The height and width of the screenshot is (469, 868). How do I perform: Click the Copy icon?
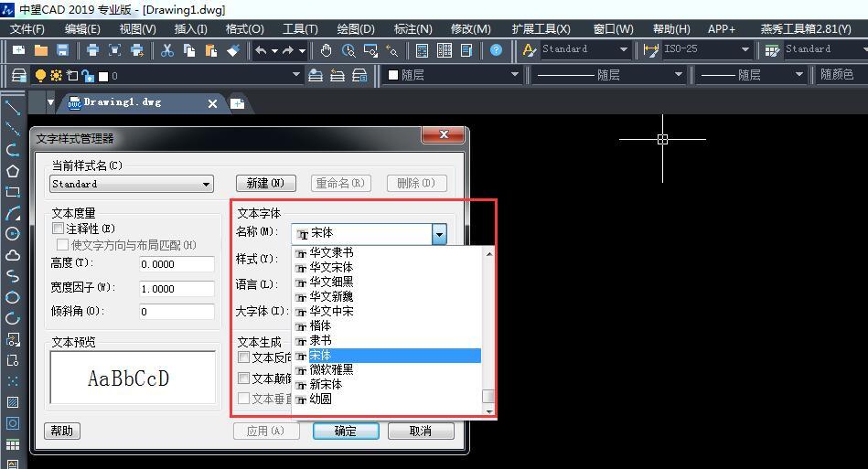[x=189, y=50]
